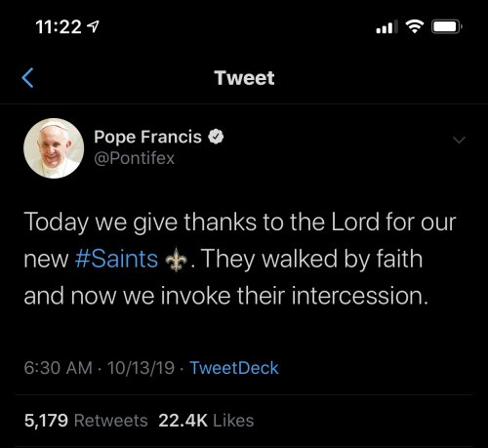Tap the location arrow in status bar
This screenshot has height=448, width=488.
click(94, 26)
